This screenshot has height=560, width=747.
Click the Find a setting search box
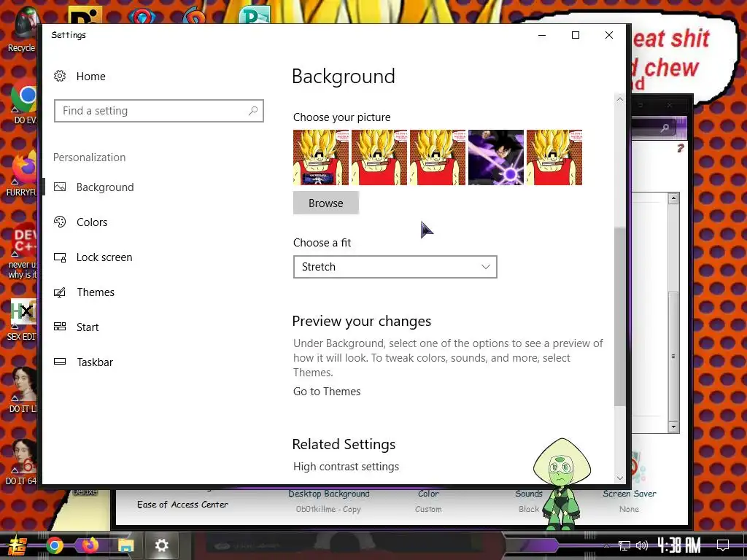click(158, 111)
